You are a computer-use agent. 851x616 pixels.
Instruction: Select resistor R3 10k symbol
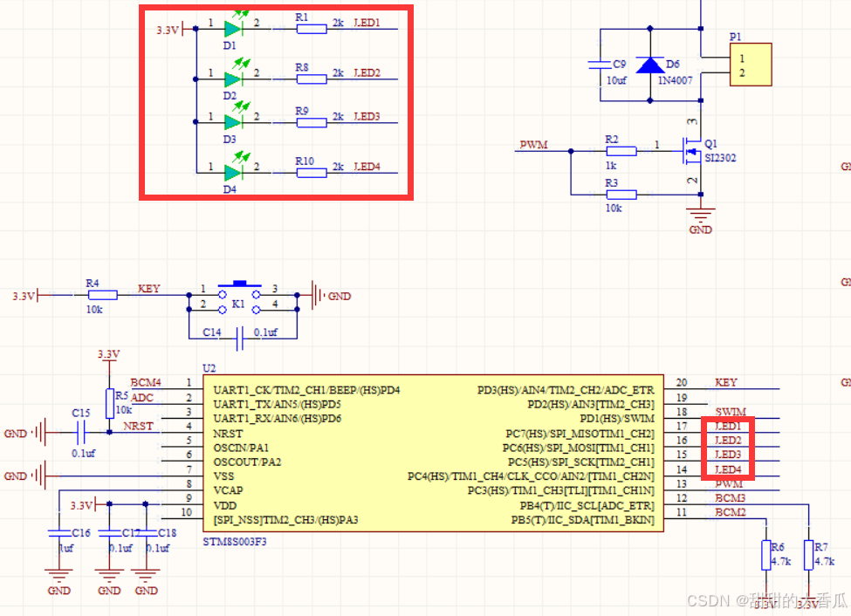(x=621, y=195)
